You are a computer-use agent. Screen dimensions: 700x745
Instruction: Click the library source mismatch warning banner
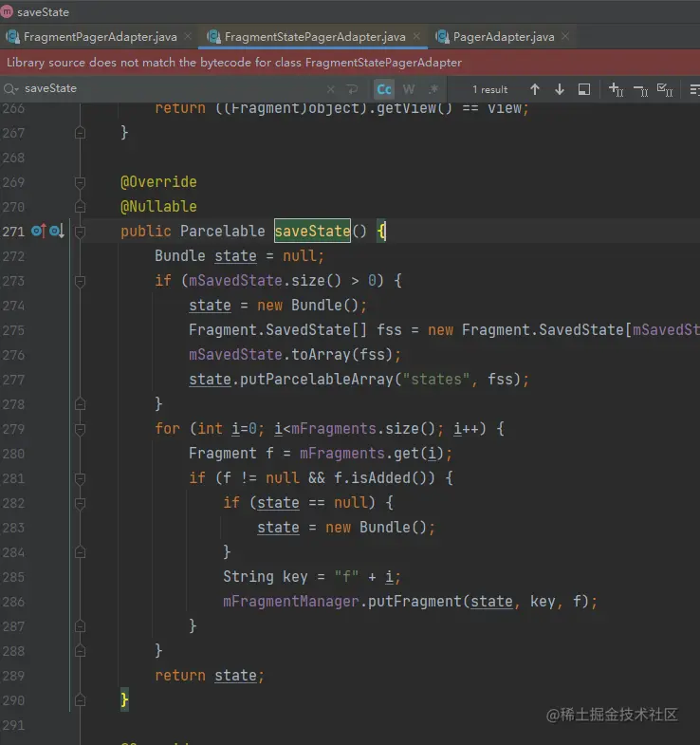click(x=350, y=63)
